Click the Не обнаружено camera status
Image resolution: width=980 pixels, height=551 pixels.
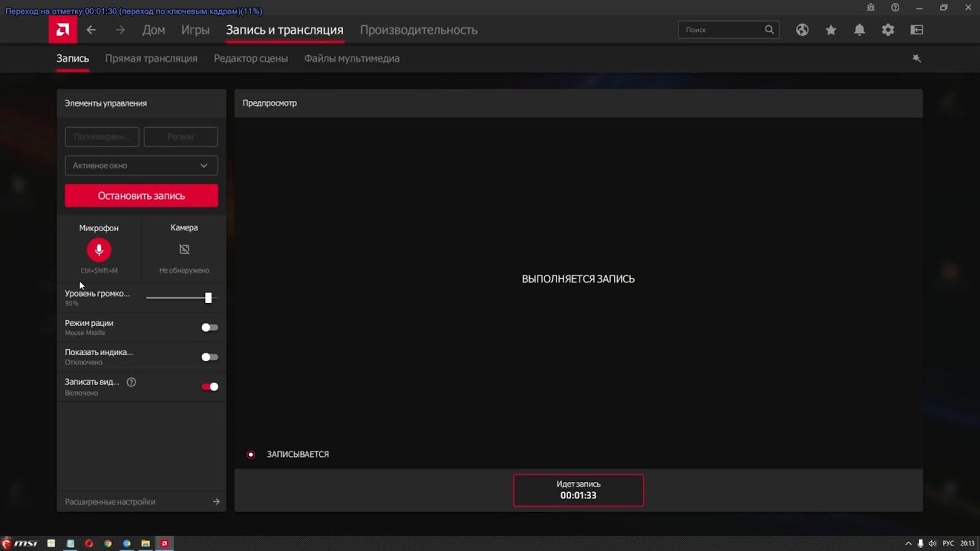point(184,270)
